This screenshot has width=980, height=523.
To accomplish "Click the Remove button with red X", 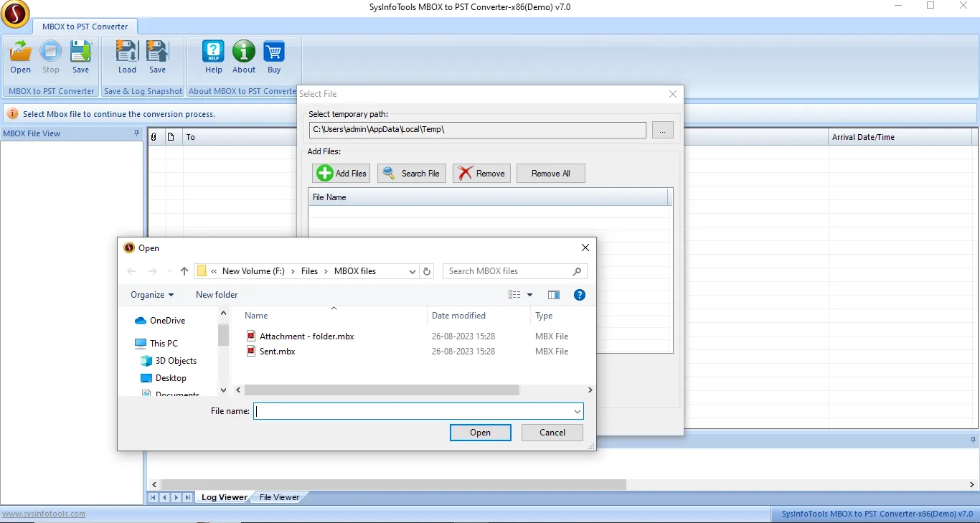I will coord(481,173).
